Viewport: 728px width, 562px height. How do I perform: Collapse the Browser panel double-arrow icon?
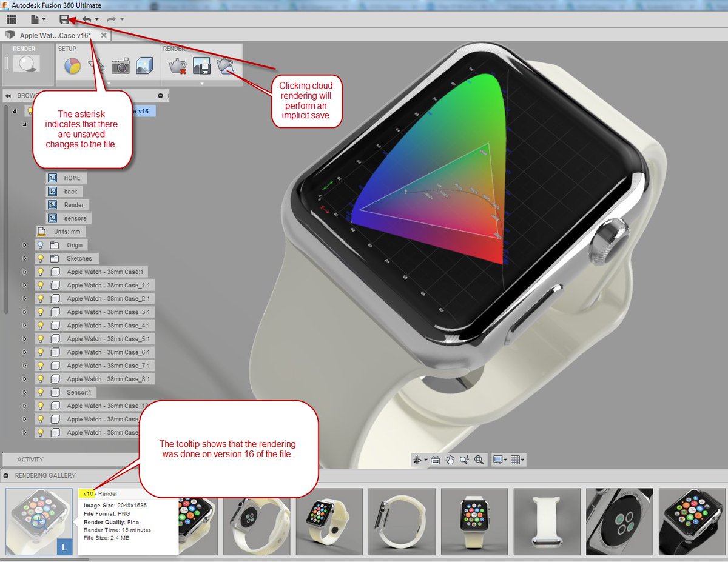pos(8,96)
